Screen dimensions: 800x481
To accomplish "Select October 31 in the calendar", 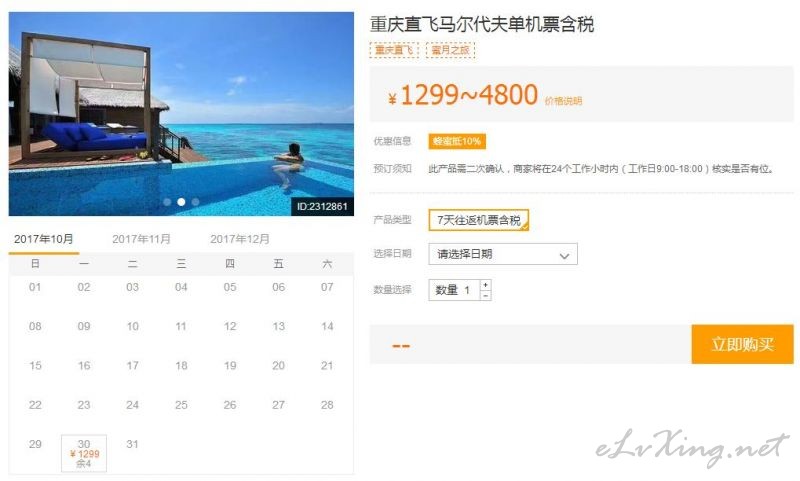I will 132,444.
